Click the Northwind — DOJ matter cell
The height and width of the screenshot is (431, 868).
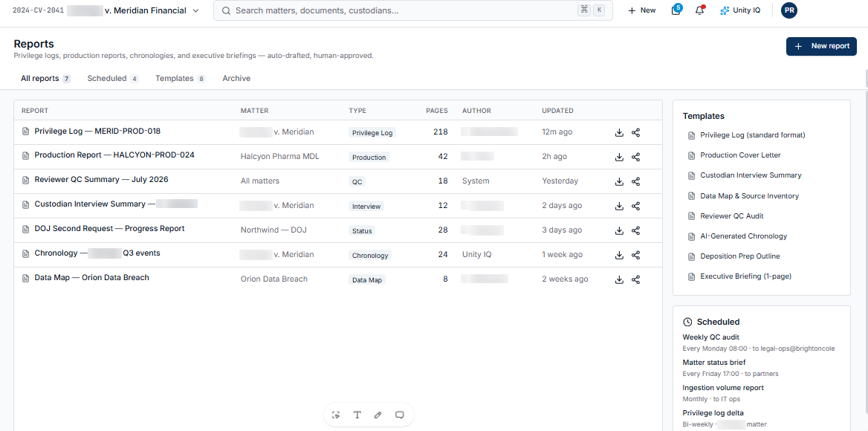(273, 230)
